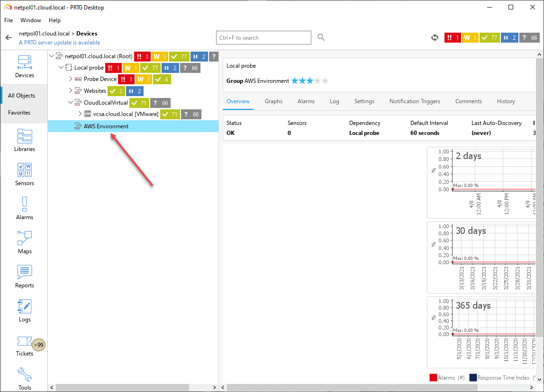Select CloudLocalVirtual group name
The image size is (544, 392).
(106, 103)
